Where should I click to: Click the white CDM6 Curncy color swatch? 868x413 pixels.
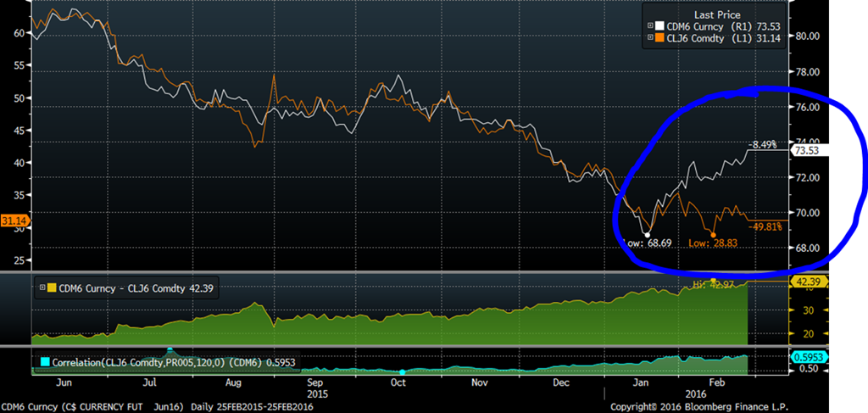[659, 28]
